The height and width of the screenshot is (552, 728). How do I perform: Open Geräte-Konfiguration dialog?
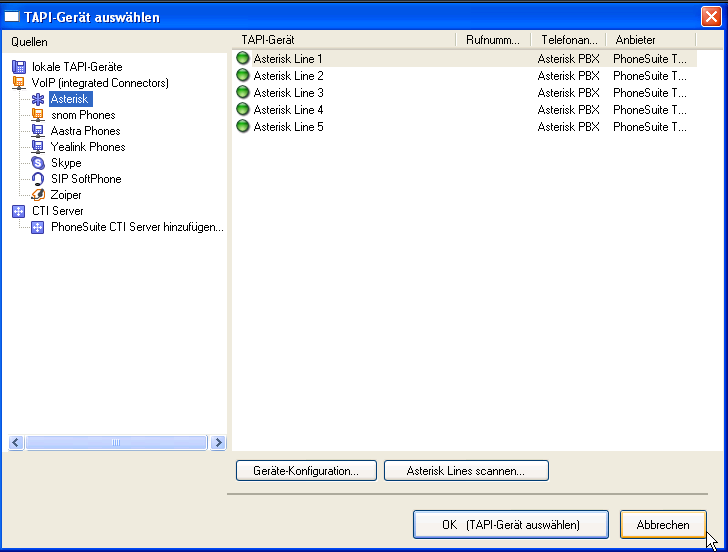pyautogui.click(x=305, y=470)
